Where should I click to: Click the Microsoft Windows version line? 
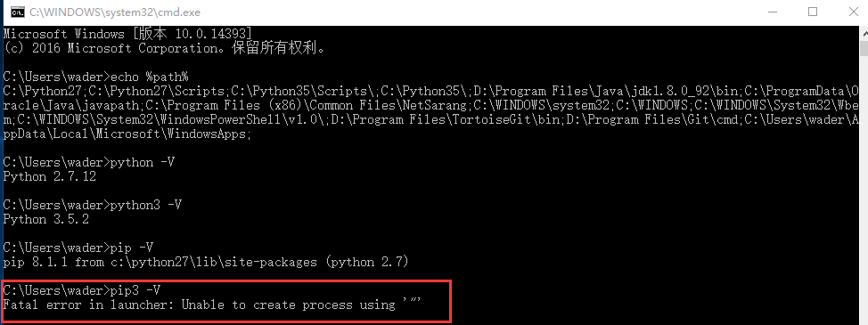coord(127,34)
